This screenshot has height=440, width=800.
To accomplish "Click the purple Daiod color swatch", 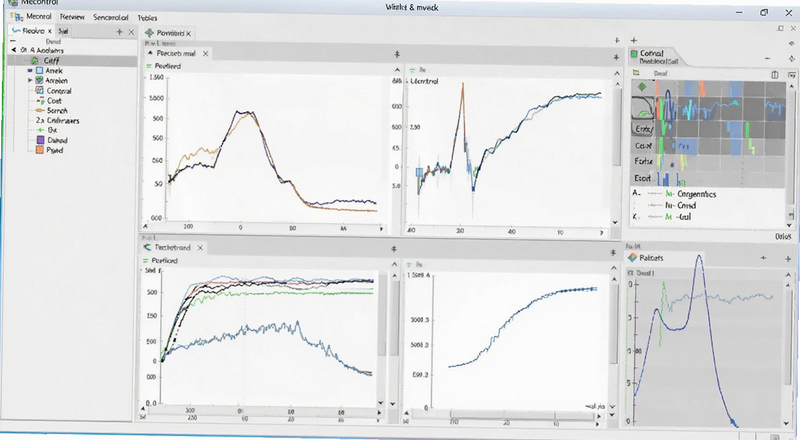I will point(40,140).
